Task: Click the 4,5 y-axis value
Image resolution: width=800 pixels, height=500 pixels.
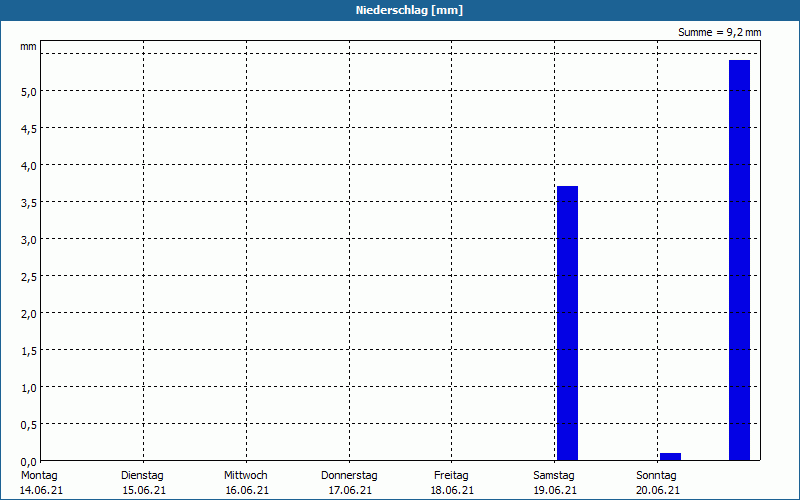Action: 29,129
